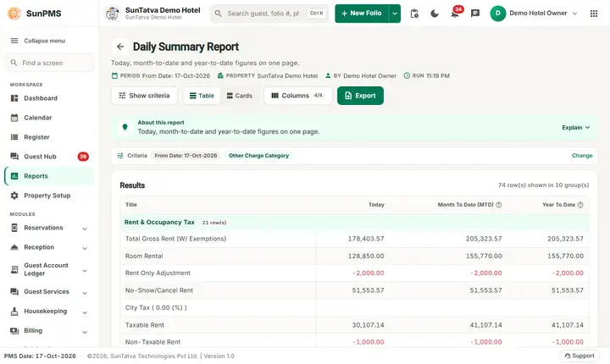Click the D user avatar
The height and width of the screenshot is (364, 610).
tap(497, 14)
